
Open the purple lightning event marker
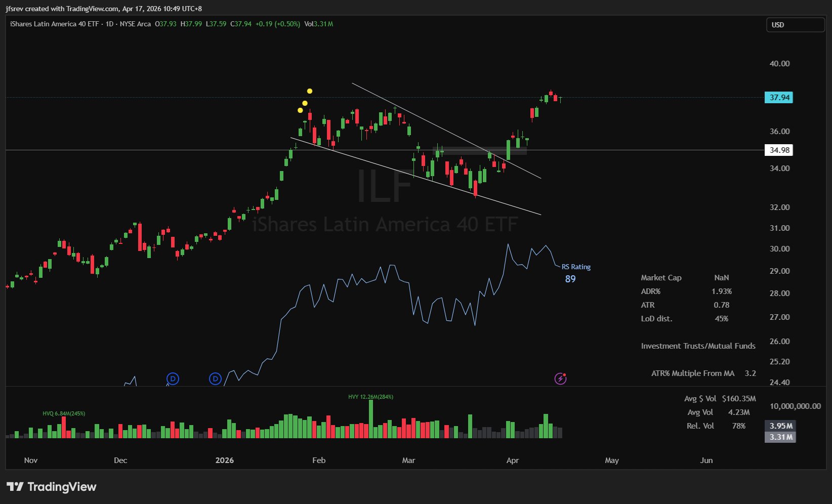560,379
